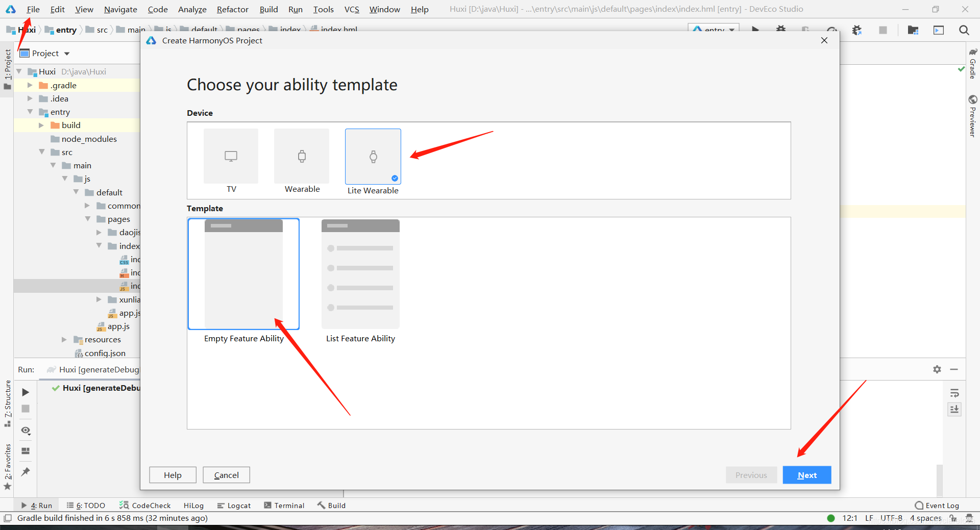The image size is (980, 530).
Task: Close the Create HarmonyOS Project dialog
Action: [824, 40]
